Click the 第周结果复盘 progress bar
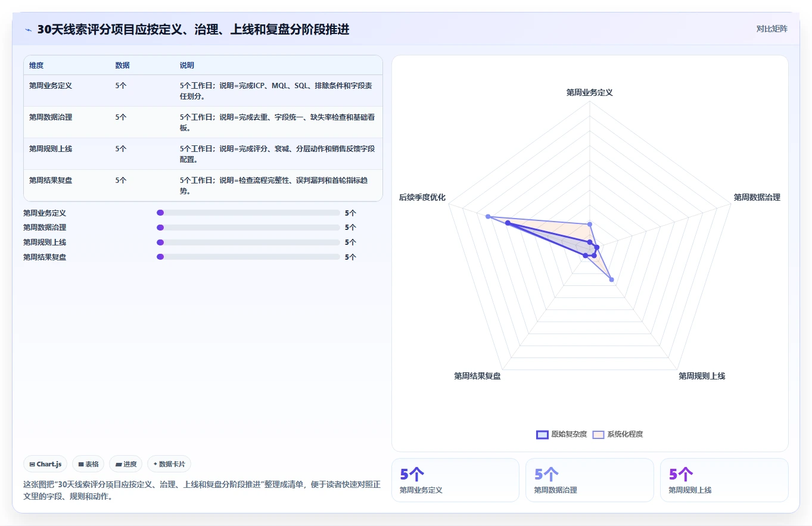812x526 pixels. pyautogui.click(x=248, y=257)
